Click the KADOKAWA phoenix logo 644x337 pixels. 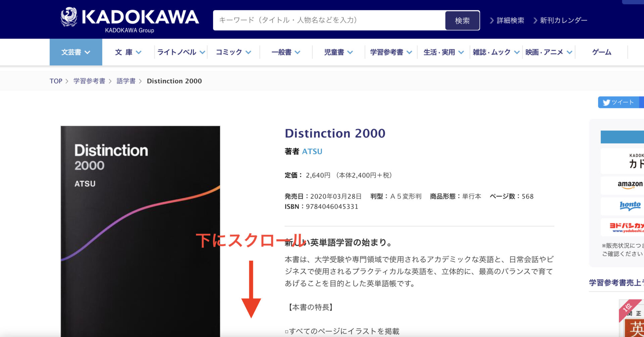pyautogui.click(x=69, y=17)
